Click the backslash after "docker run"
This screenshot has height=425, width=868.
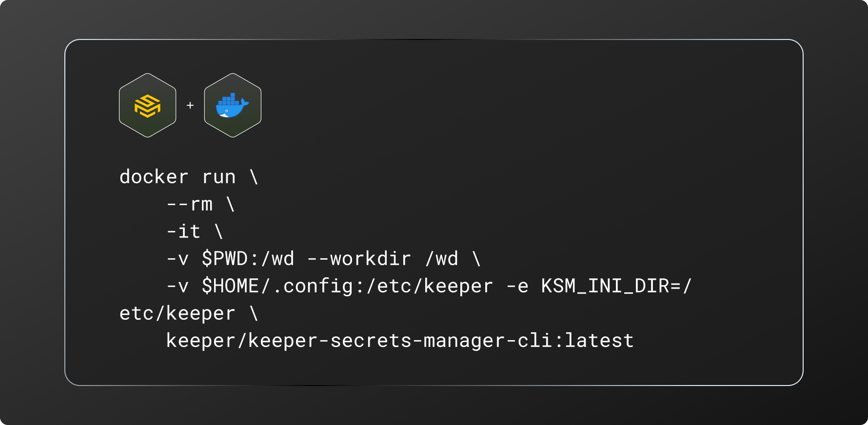[x=254, y=177]
